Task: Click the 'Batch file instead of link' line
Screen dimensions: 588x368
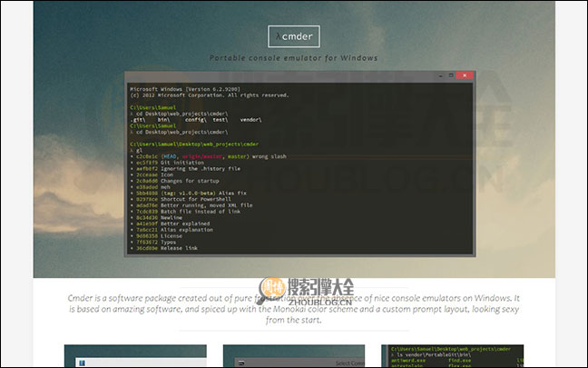Action: click(x=185, y=212)
